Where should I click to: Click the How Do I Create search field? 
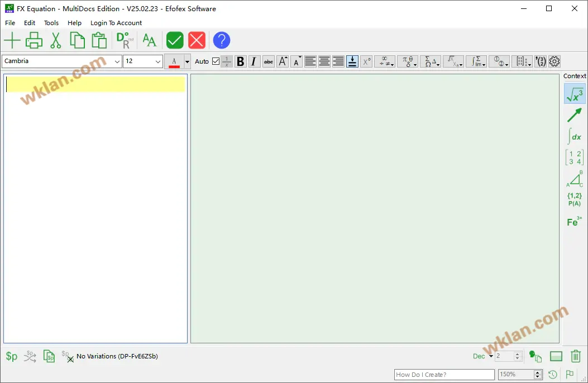444,375
